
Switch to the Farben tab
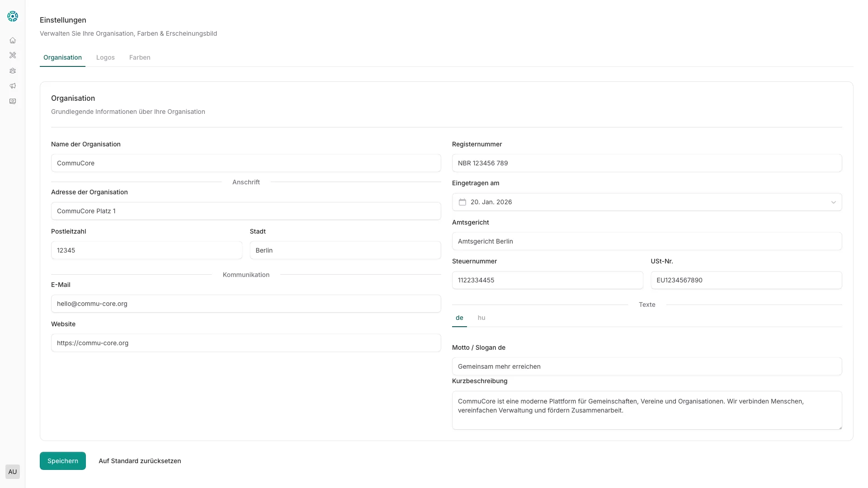pos(140,57)
